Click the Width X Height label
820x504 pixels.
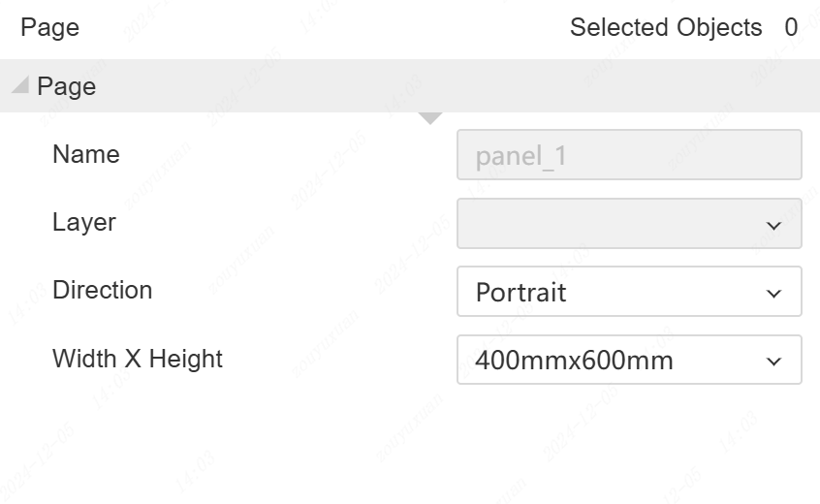tap(138, 359)
